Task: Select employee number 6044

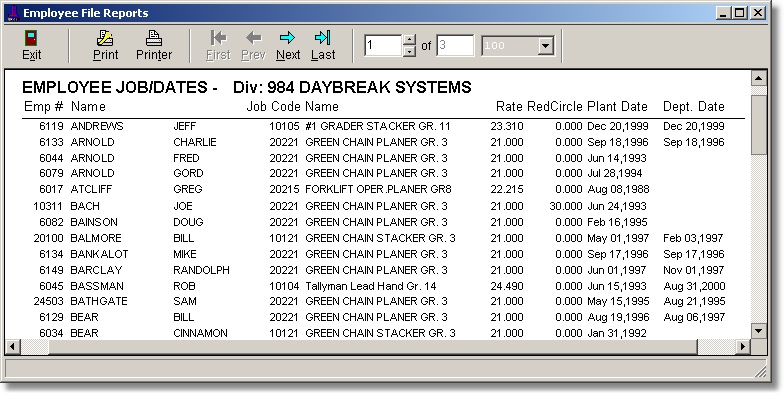Action: point(51,158)
